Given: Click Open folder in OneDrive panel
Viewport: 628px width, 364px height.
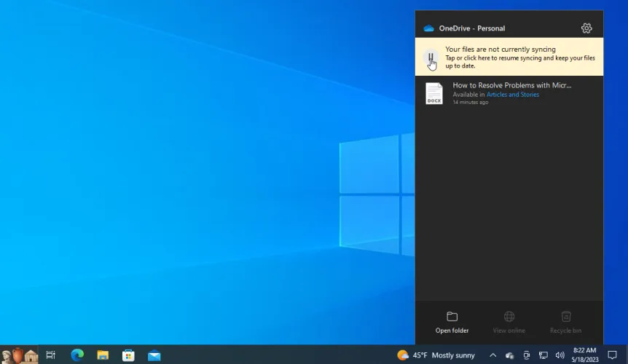Looking at the screenshot, I should 452,322.
